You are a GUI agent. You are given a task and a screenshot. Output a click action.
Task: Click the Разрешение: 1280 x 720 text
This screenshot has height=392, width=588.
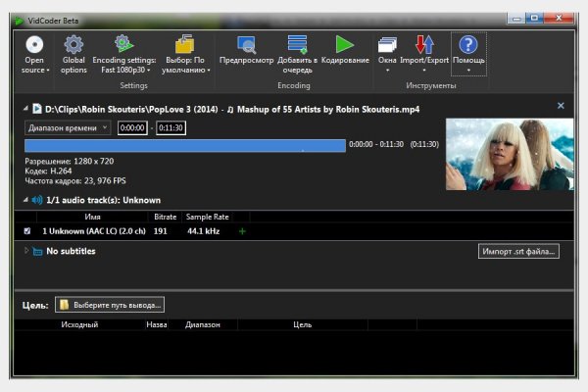tap(70, 162)
